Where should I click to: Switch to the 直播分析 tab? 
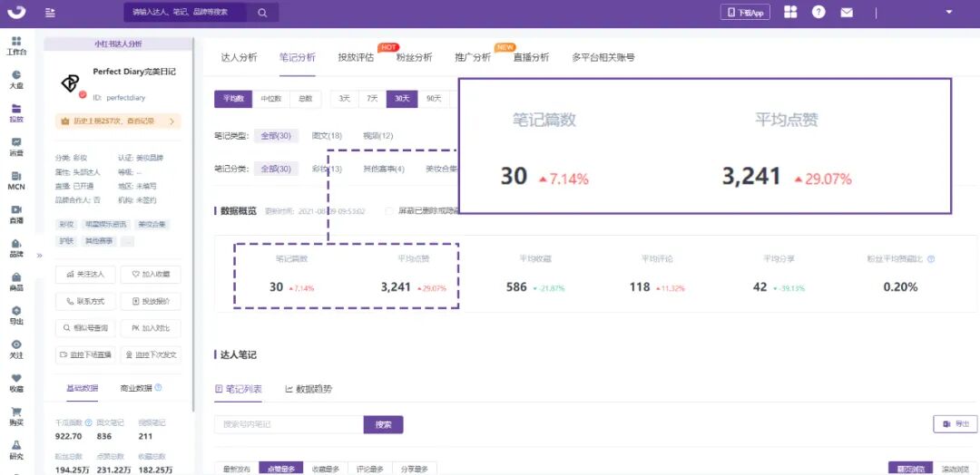[531, 57]
